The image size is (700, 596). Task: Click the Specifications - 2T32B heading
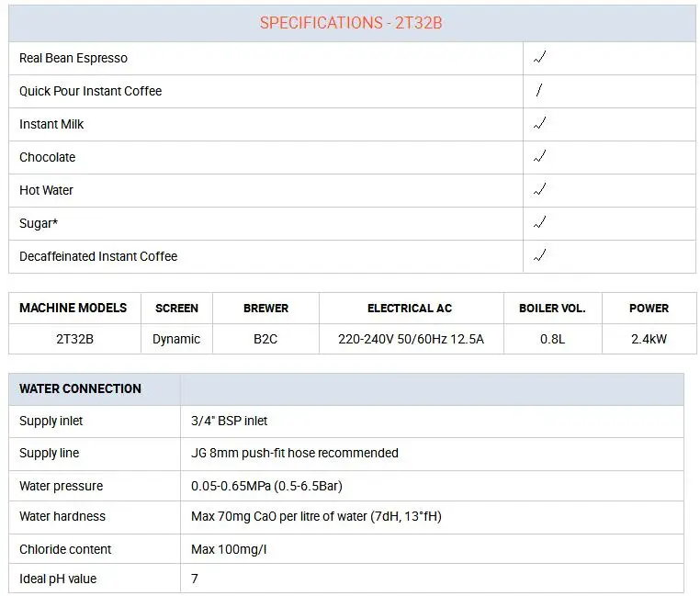click(351, 23)
